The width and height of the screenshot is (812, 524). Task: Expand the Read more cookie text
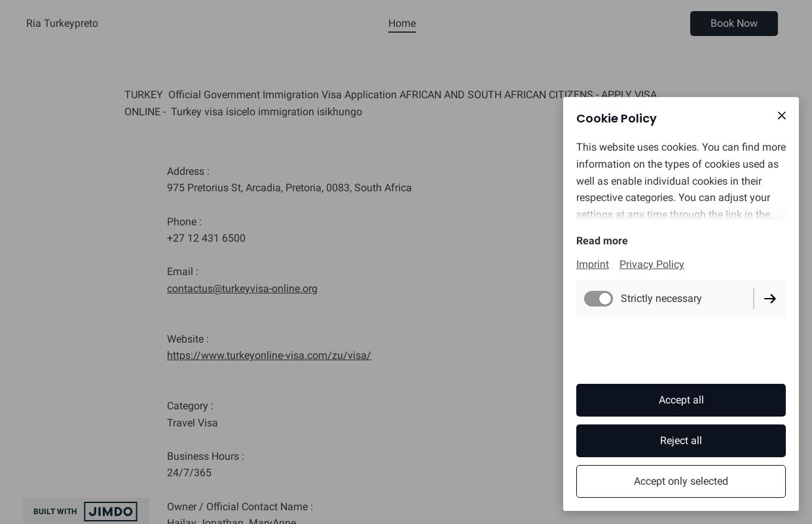pyautogui.click(x=602, y=241)
